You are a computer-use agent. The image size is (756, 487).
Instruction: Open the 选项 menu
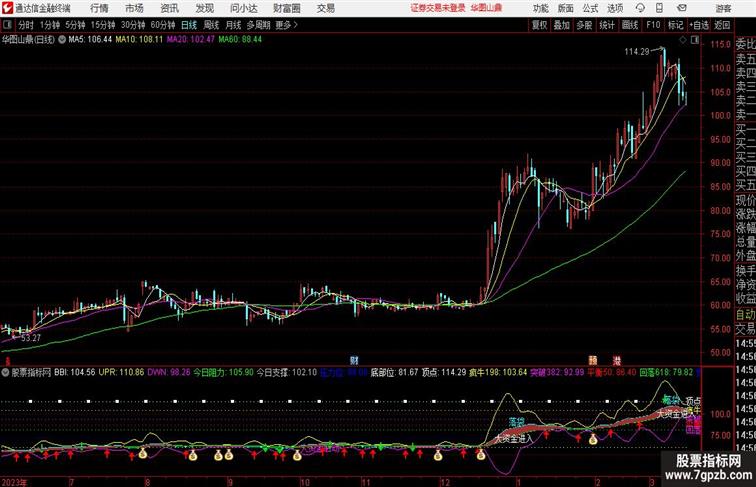[x=615, y=8]
